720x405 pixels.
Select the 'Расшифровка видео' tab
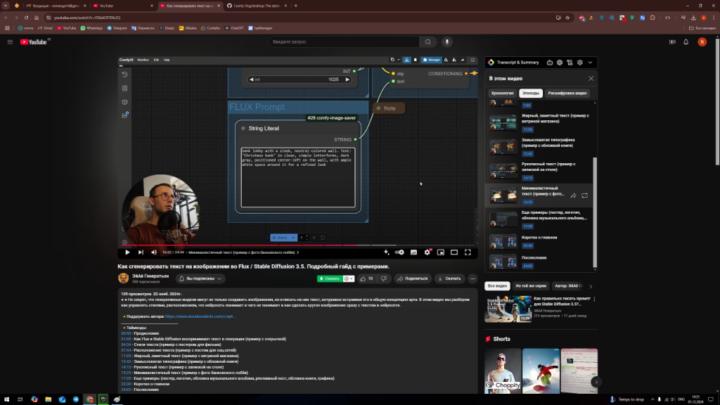pos(567,93)
